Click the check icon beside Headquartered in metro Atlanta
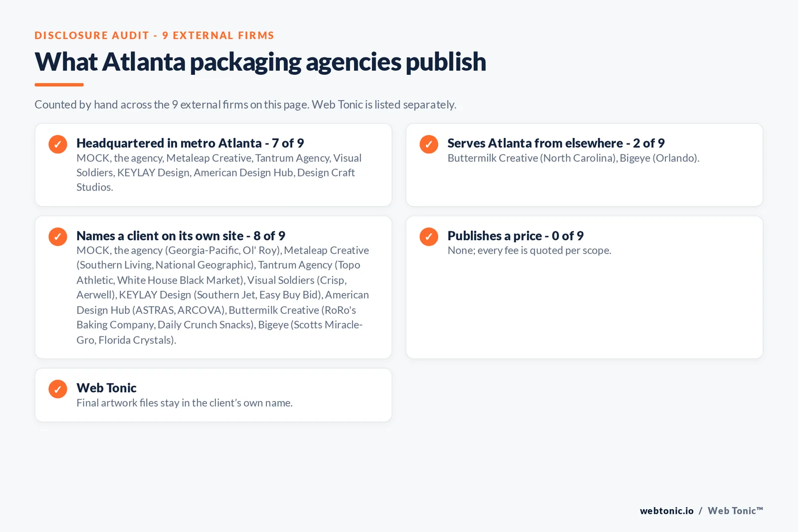Screen dimensions: 798x532 pos(58,144)
